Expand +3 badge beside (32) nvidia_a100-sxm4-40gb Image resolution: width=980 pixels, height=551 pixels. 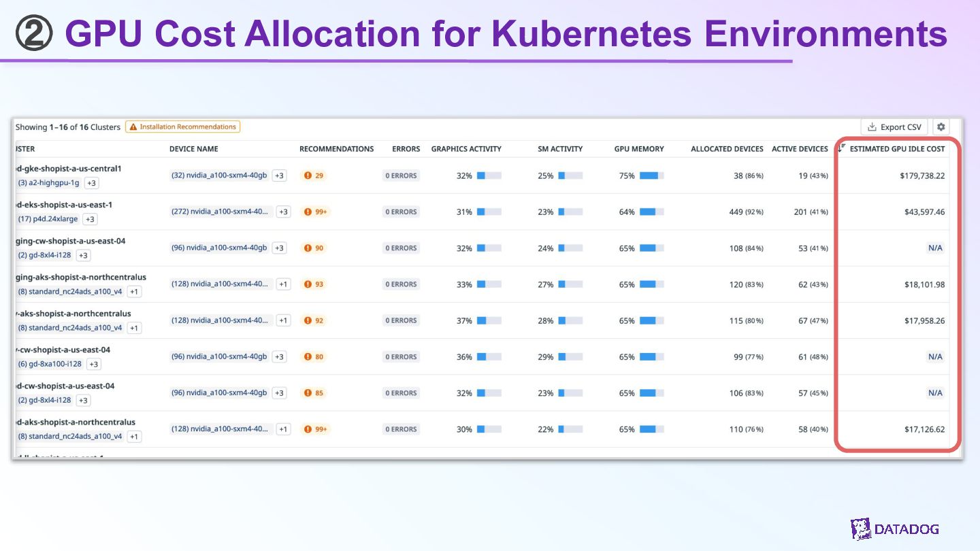[x=279, y=176]
